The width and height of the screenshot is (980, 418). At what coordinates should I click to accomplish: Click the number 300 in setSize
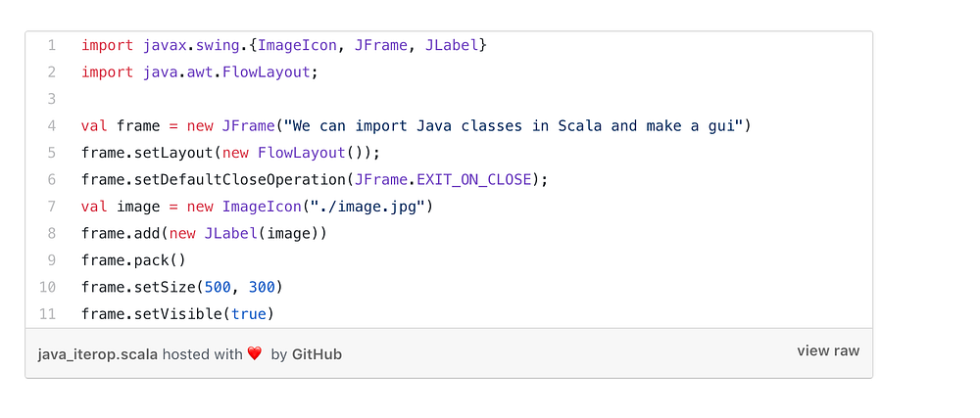(262, 287)
